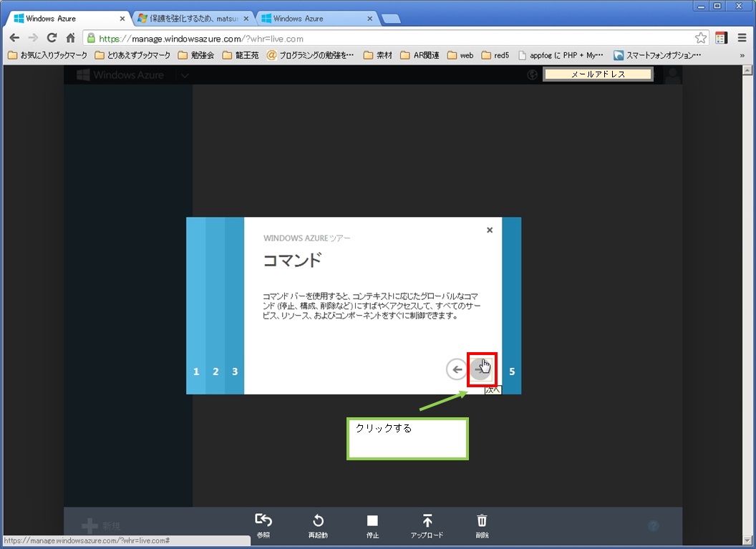This screenshot has width=756, height=549.
Task: Click the WINDOWS AZURE ツアー caption text
Action: point(307,238)
